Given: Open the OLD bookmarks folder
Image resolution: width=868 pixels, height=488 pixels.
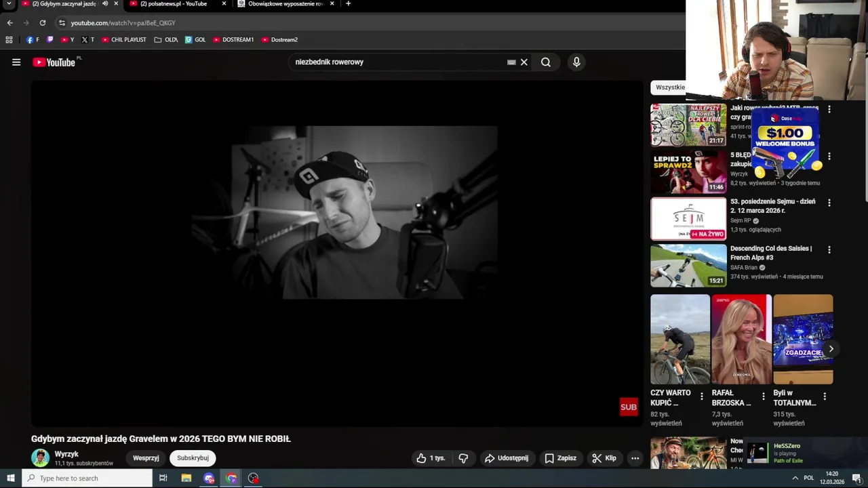Looking at the screenshot, I should click(166, 40).
